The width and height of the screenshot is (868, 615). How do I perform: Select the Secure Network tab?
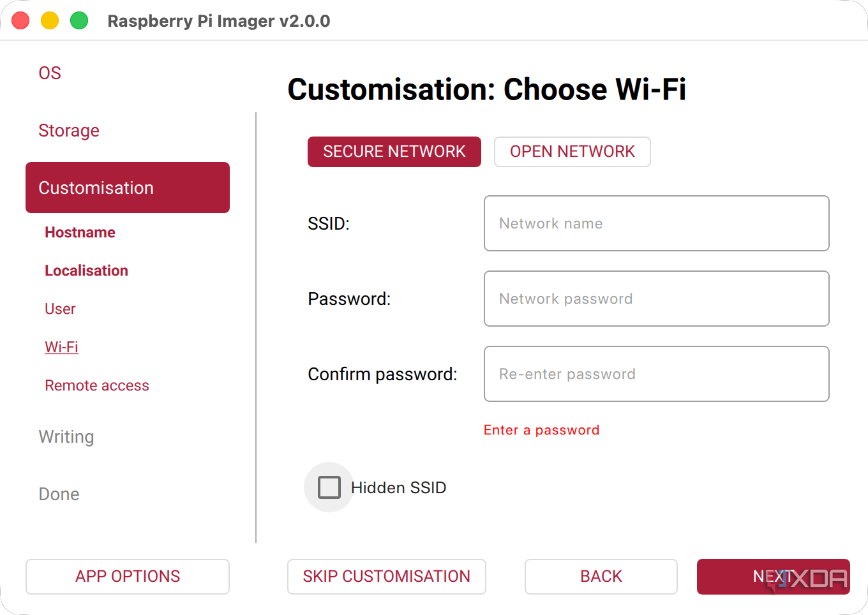tap(394, 152)
